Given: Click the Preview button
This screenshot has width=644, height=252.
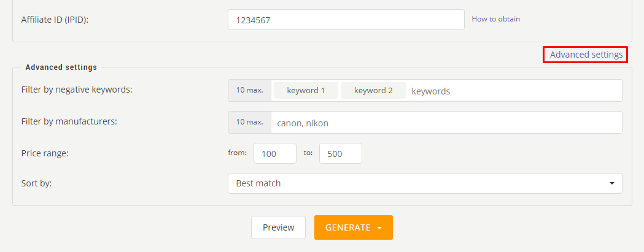Looking at the screenshot, I should click(x=279, y=227).
